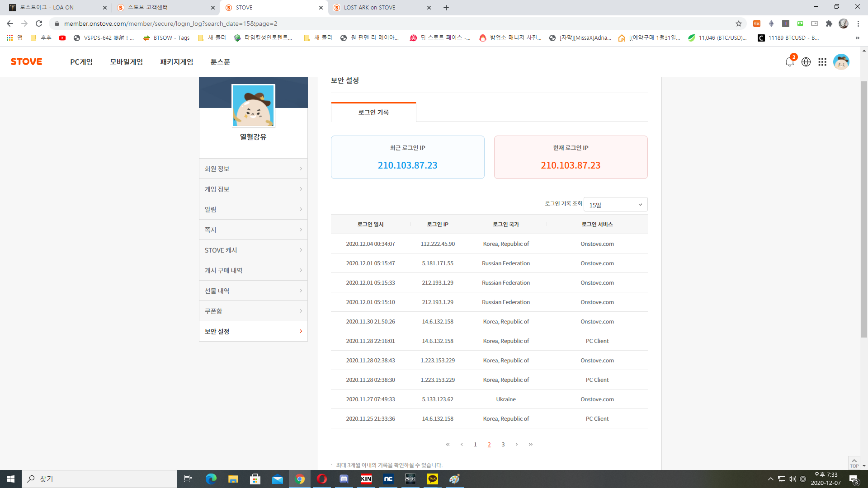The image size is (868, 488).
Task: Bookmark page with star icon
Action: (x=739, y=23)
